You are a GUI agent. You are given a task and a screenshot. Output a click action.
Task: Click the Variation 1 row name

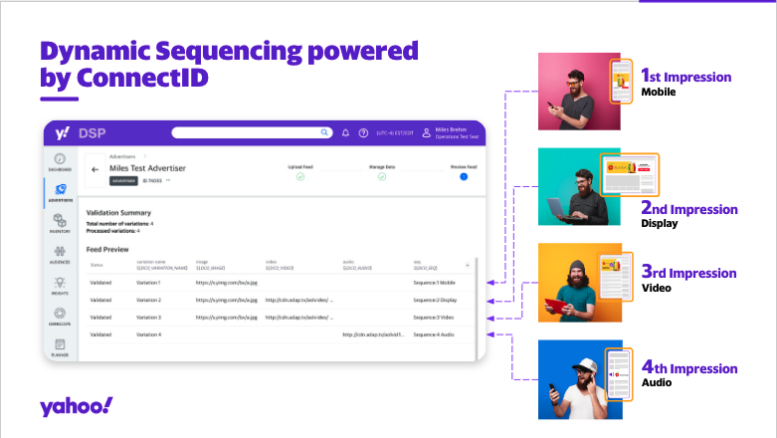click(x=148, y=282)
